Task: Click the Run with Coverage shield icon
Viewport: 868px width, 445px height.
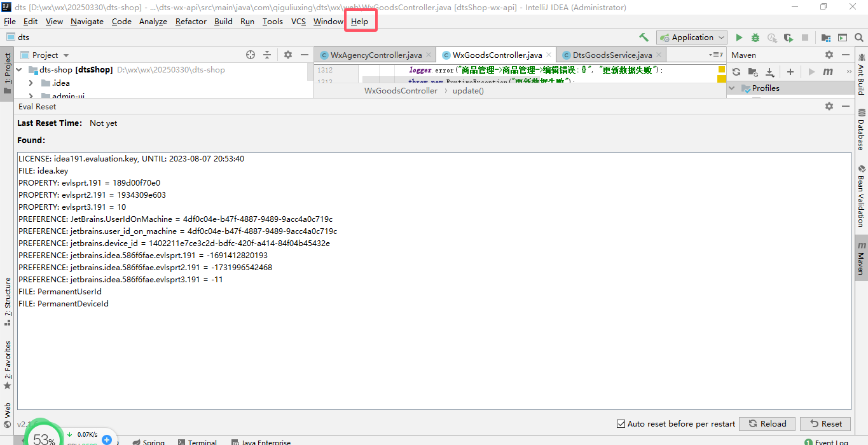Action: pos(789,38)
